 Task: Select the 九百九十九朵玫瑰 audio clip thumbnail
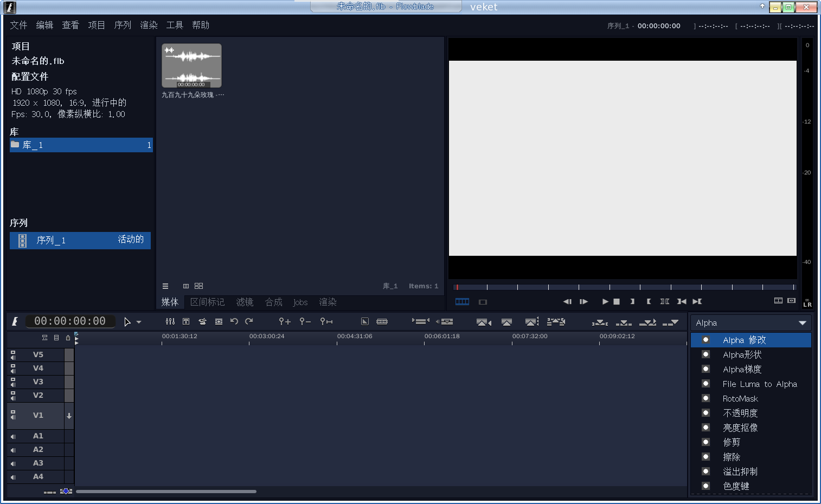coord(191,66)
